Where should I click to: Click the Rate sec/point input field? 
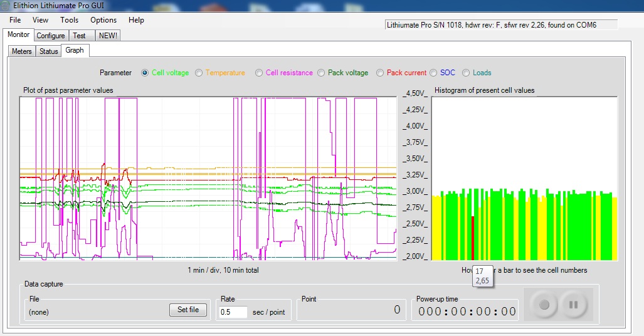click(x=232, y=312)
